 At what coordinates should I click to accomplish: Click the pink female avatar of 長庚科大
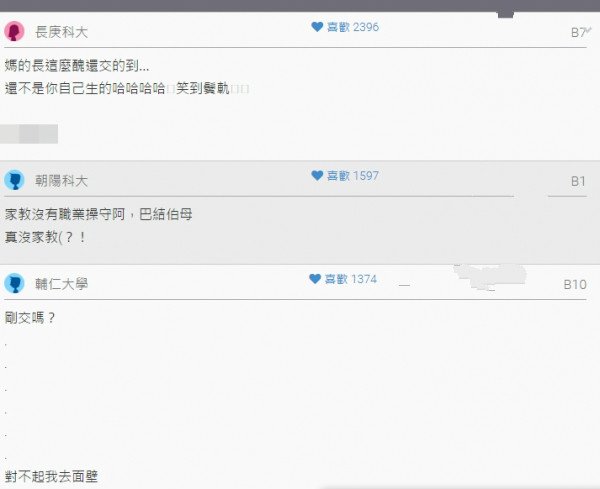point(15,31)
